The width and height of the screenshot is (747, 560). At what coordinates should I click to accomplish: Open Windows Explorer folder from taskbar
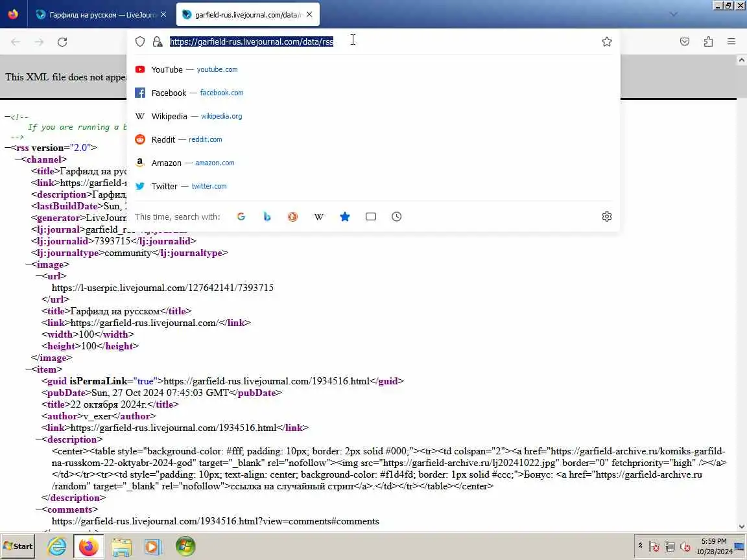point(121,546)
